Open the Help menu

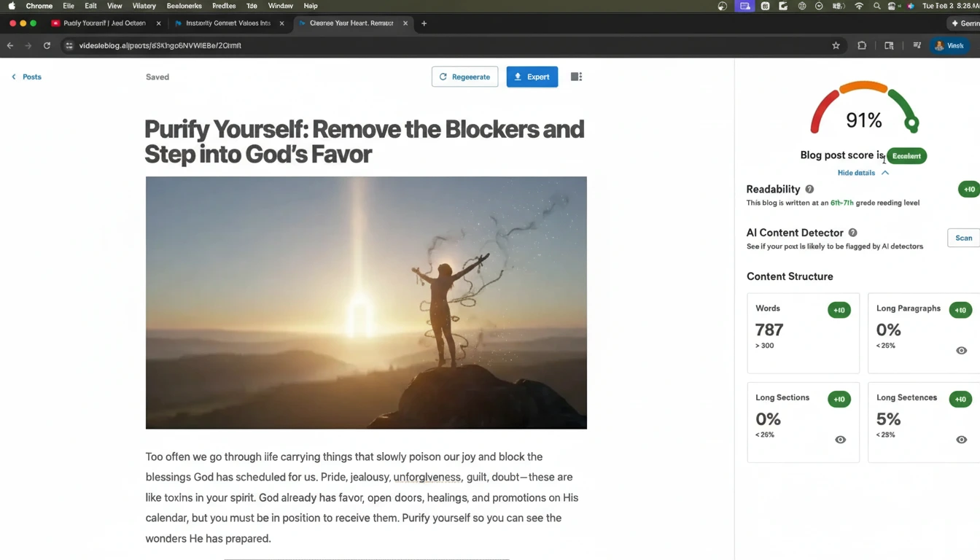pos(311,6)
